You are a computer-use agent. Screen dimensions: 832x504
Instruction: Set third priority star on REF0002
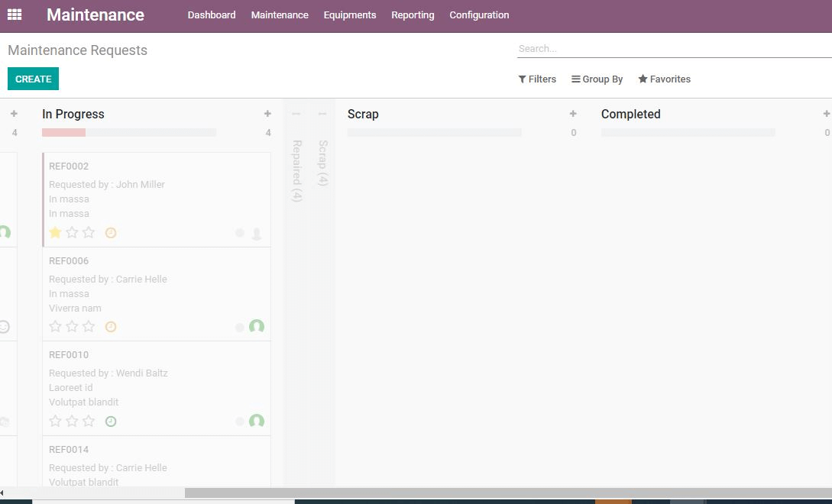(89, 232)
